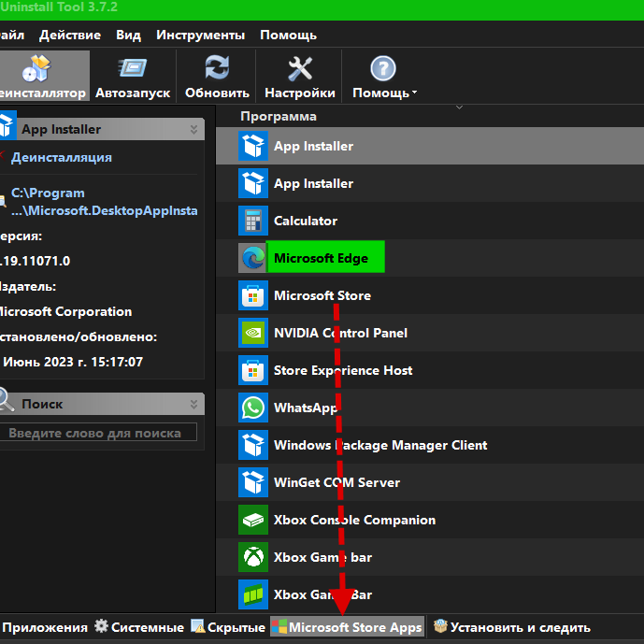Switch to the Системные tab
The height and width of the screenshot is (644, 644).
[139, 627]
